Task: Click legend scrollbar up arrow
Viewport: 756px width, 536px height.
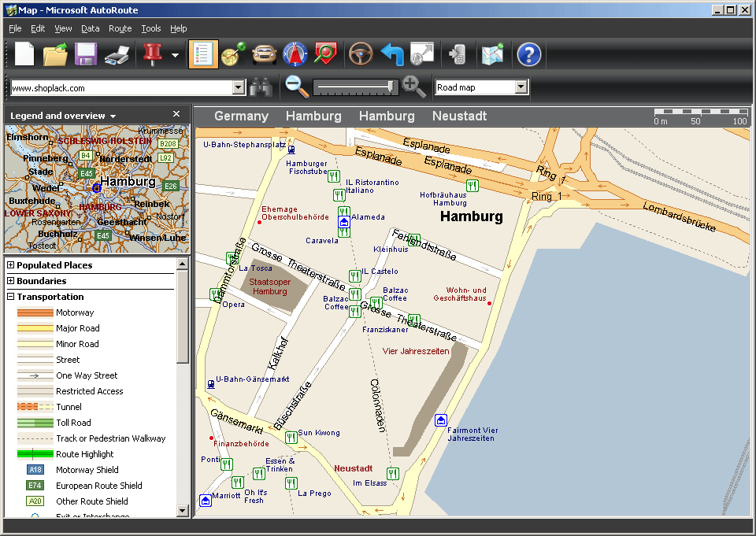Action: point(182,264)
